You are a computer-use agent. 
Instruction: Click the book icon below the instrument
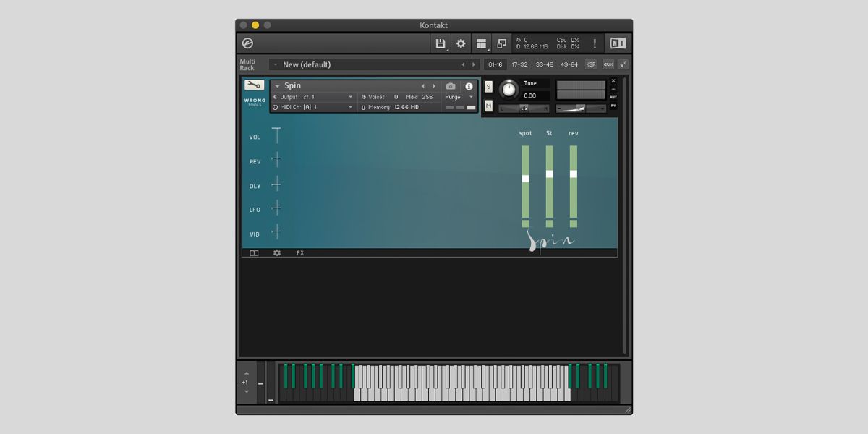click(254, 253)
